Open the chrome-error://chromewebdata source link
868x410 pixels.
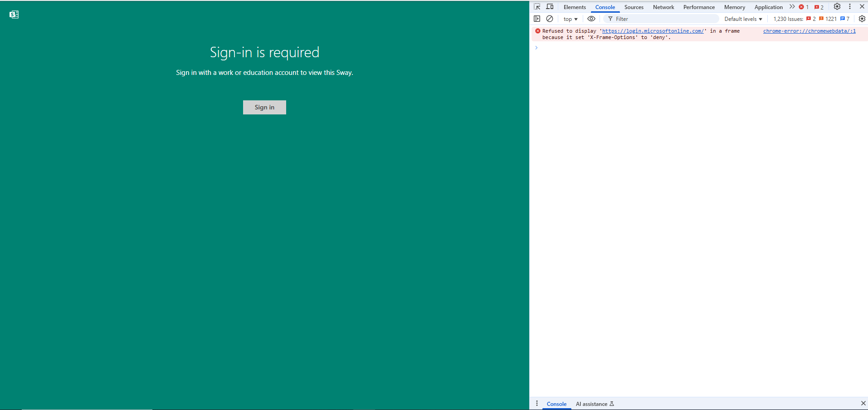coord(809,31)
